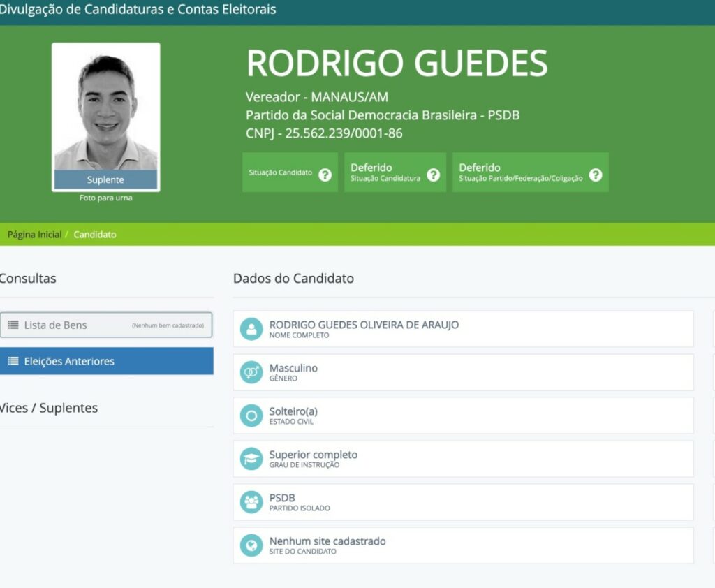This screenshot has height=588, width=715.
Task: Click the graduation cap icon for Grau de Instrução
Action: (251, 459)
